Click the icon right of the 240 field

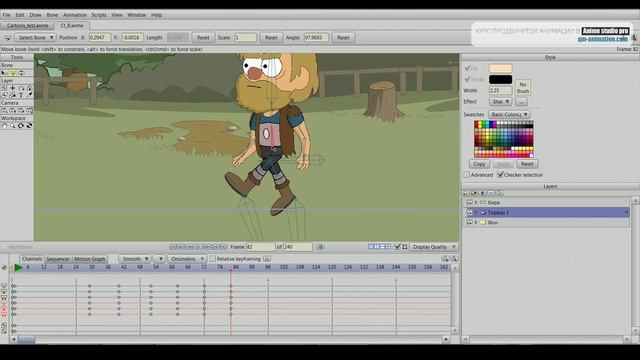pos(320,247)
